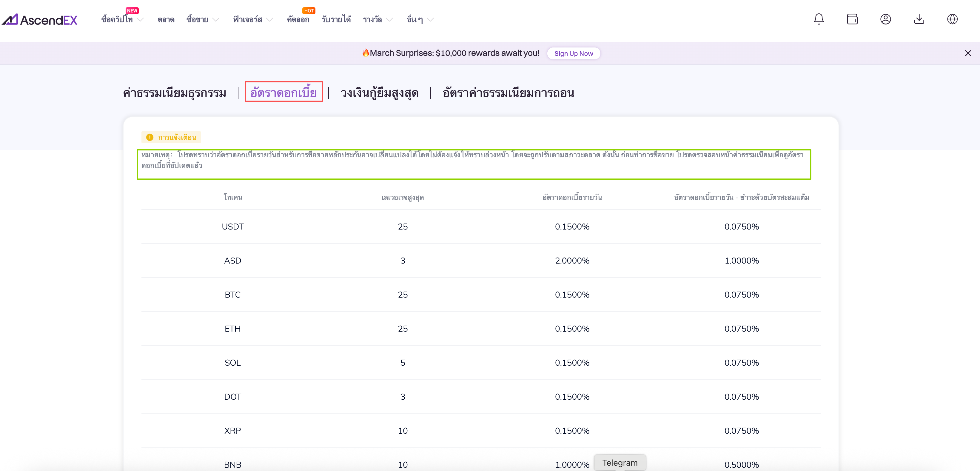
Task: Open the language globe icon
Action: coord(952,19)
